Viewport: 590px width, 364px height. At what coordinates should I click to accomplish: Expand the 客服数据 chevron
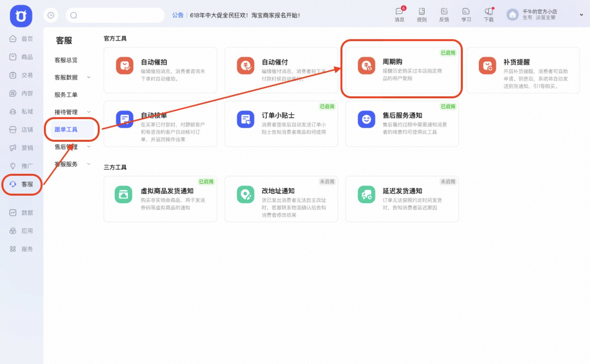click(89, 77)
